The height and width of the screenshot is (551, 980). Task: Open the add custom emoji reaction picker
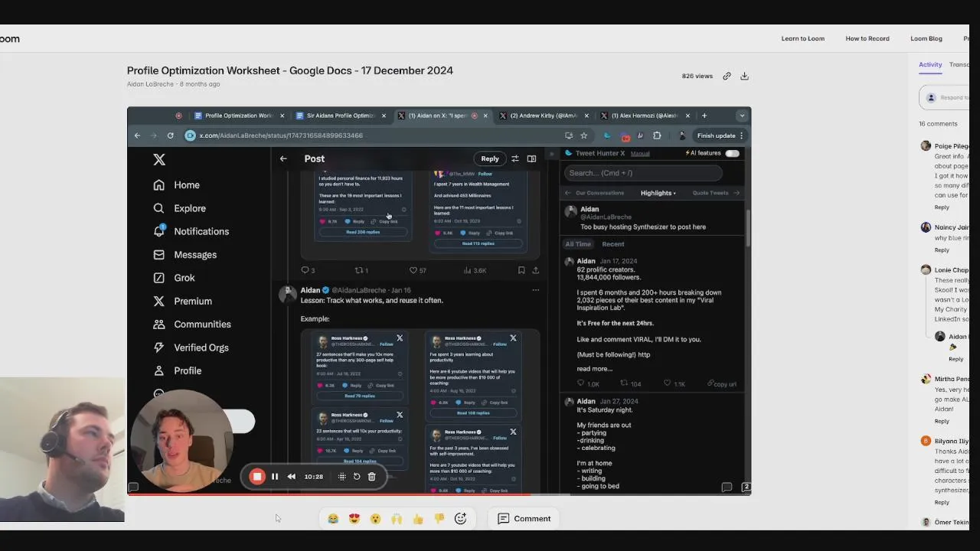pyautogui.click(x=461, y=519)
